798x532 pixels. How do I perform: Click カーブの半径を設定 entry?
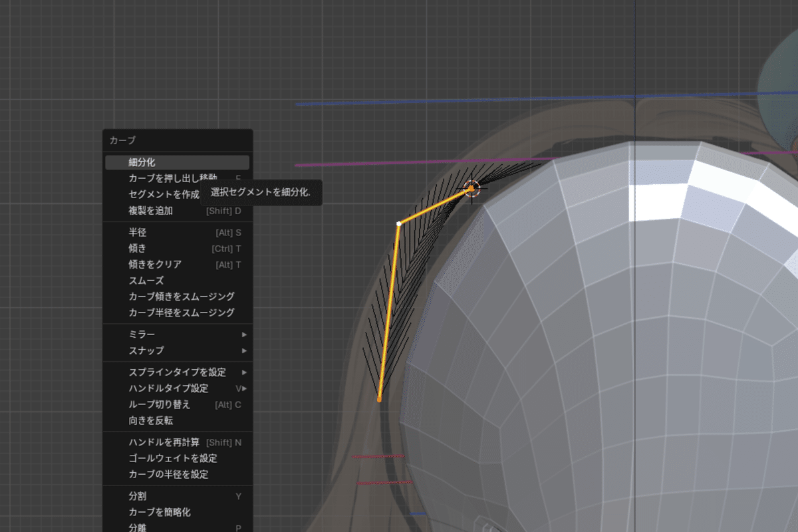pos(177,474)
